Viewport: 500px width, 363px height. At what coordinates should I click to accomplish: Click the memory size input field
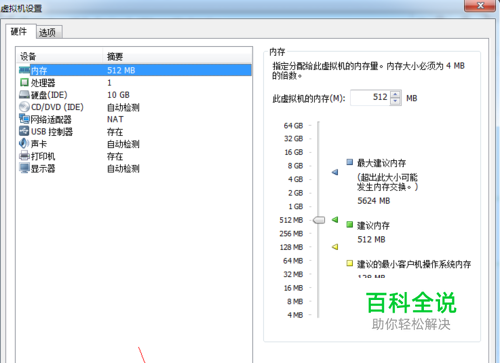pos(370,97)
